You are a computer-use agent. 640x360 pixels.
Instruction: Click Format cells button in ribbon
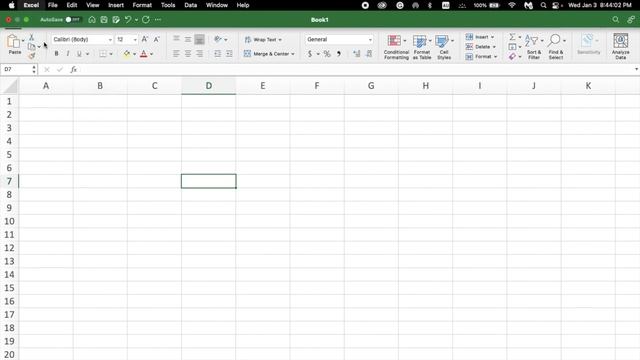click(481, 56)
